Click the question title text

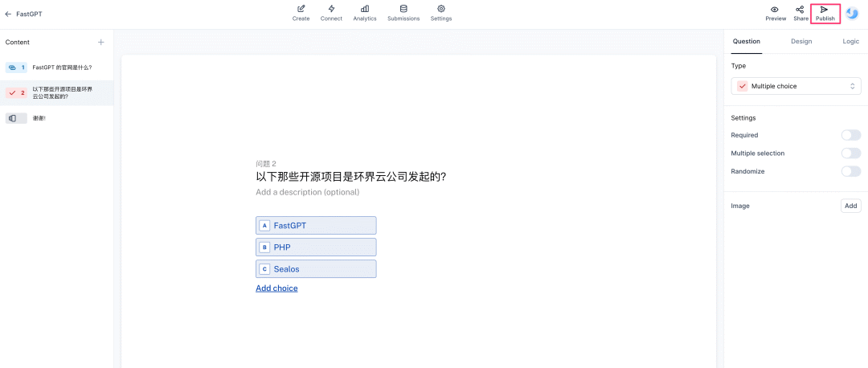(x=351, y=177)
